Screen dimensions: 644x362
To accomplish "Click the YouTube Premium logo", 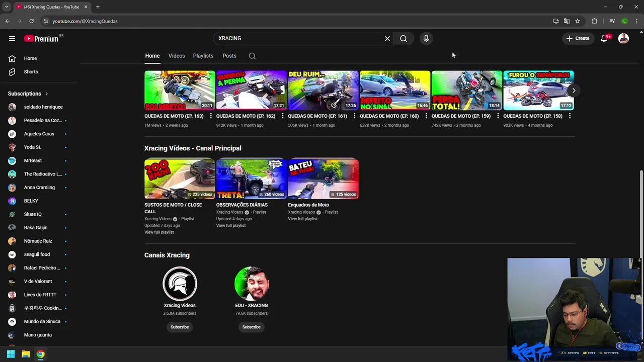I will [42, 39].
